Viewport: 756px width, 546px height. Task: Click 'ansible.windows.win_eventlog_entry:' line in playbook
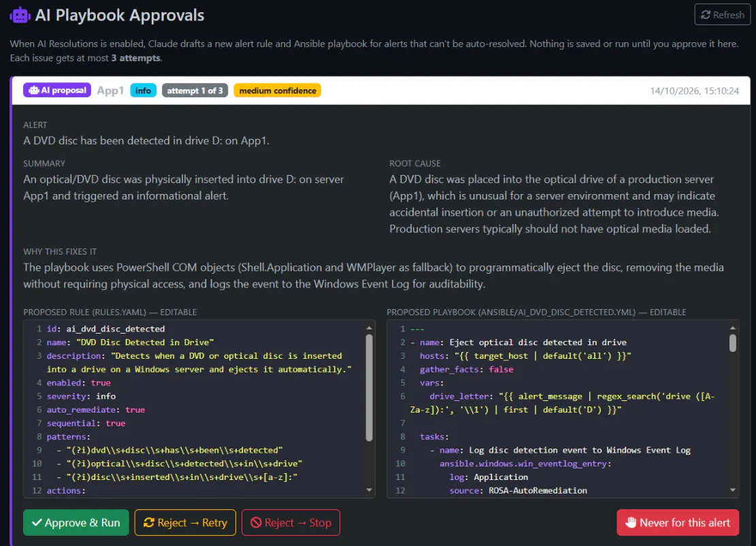(x=525, y=464)
